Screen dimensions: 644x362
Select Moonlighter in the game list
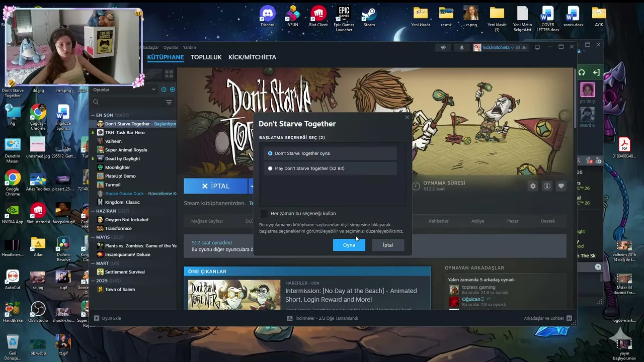coord(117,167)
